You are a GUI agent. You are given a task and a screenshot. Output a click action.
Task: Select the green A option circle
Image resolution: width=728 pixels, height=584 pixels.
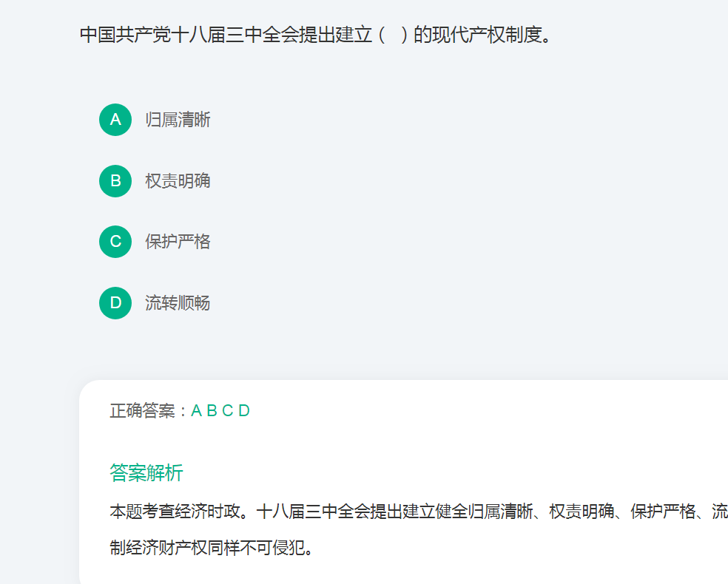pos(115,120)
